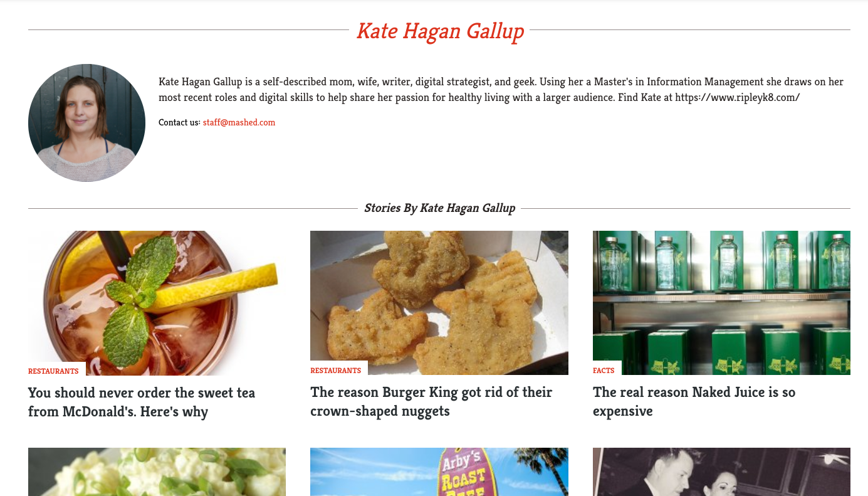Viewport: 868px width, 496px height.
Task: Open the staff@mashed.com email link
Action: click(239, 122)
